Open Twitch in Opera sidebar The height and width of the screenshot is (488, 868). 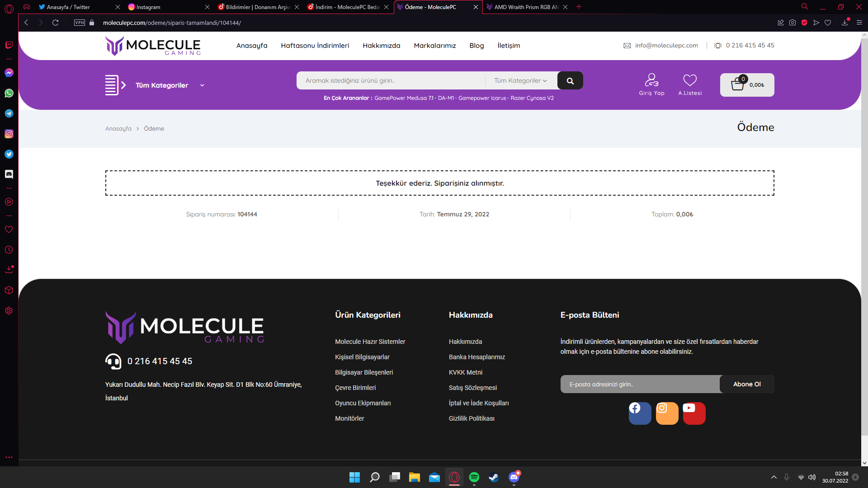[x=9, y=45]
